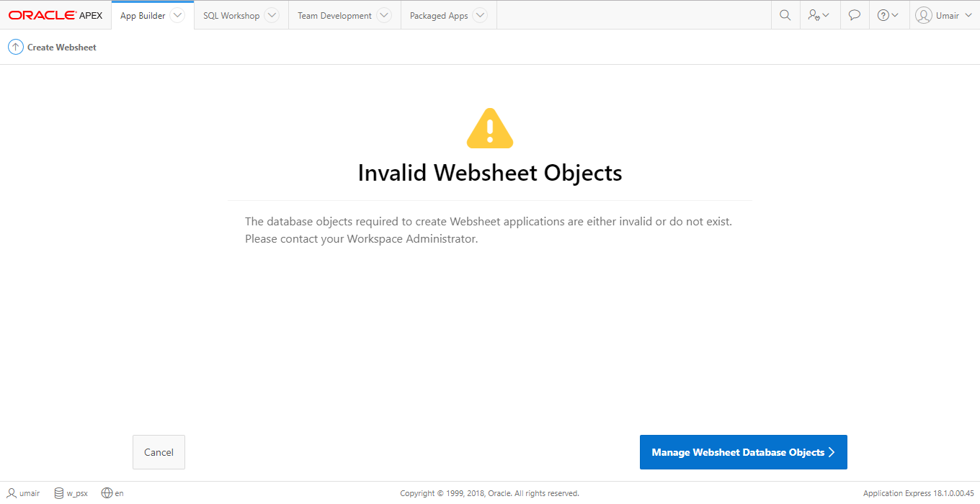Expand the SQL Workshop dropdown arrow
The image size is (980, 504).
[x=271, y=15]
